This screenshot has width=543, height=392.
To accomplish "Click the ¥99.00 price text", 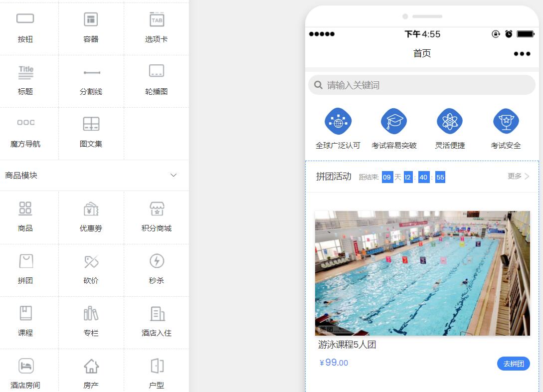I will click(334, 363).
